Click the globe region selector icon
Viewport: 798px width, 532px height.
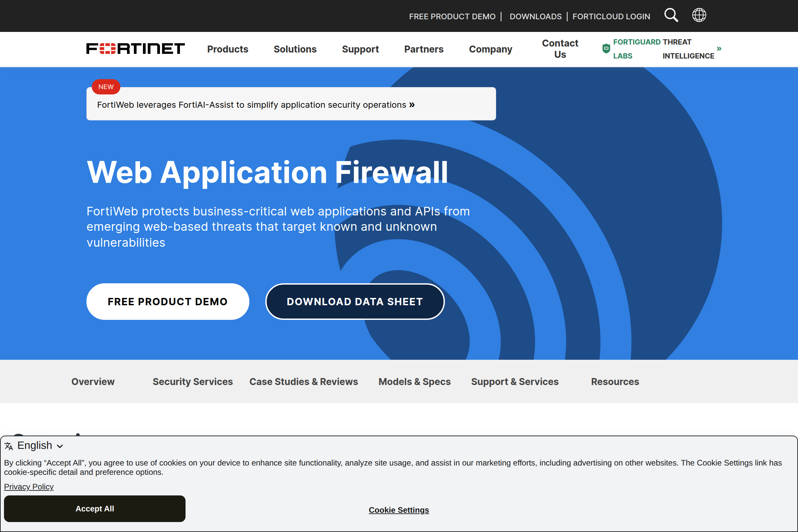coord(699,15)
